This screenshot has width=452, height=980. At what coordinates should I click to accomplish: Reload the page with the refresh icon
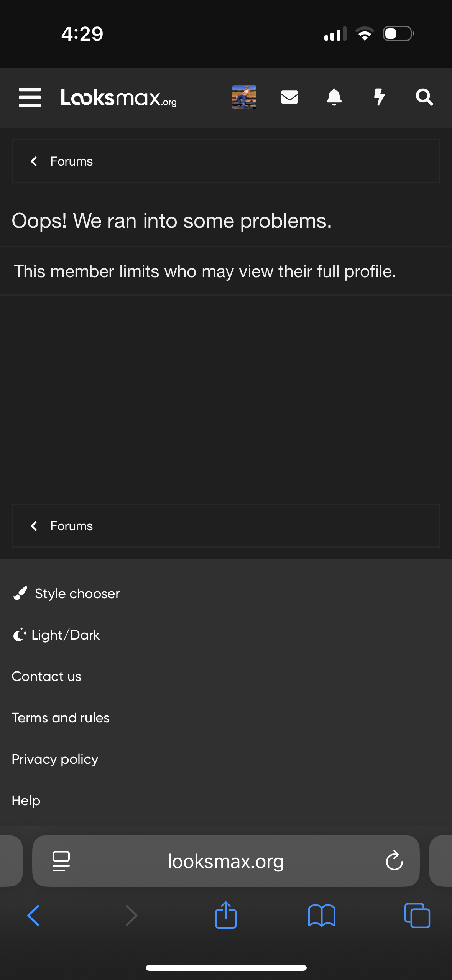coord(394,861)
